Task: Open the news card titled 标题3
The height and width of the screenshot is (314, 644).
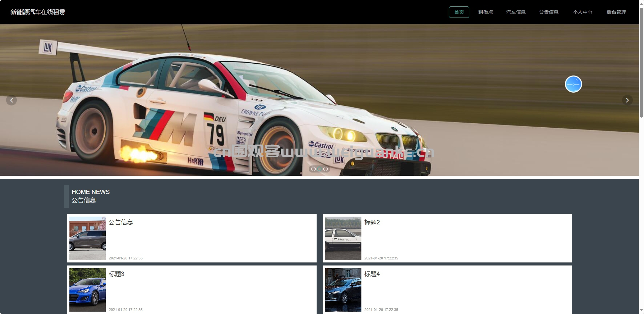Action: [x=192, y=290]
